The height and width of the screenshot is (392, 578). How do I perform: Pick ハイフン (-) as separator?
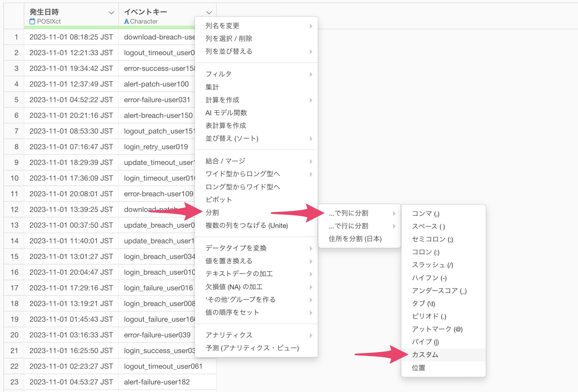pyautogui.click(x=429, y=278)
